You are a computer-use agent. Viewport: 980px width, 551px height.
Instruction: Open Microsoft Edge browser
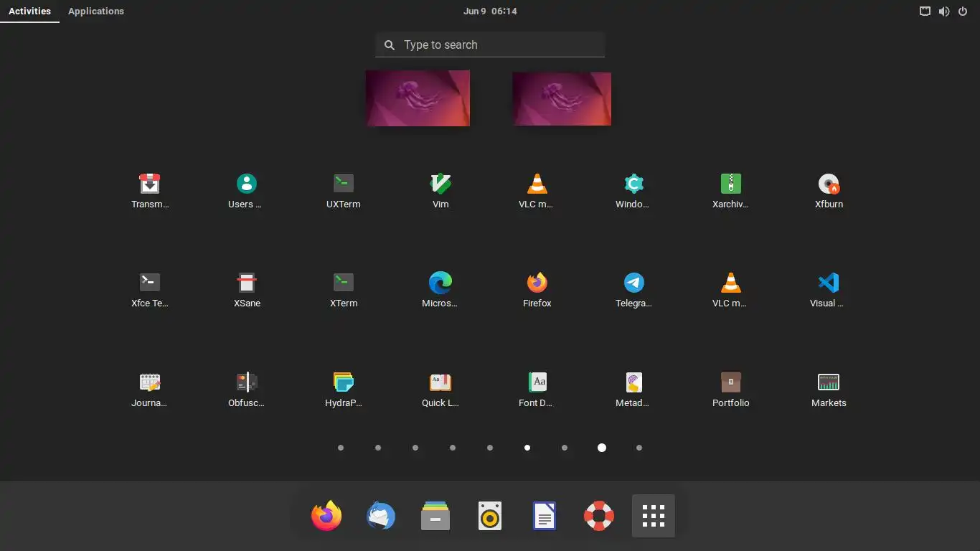coord(440,289)
